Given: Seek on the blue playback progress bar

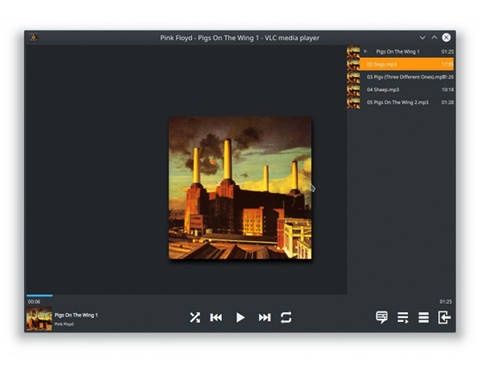Looking at the screenshot, I should (x=40, y=295).
